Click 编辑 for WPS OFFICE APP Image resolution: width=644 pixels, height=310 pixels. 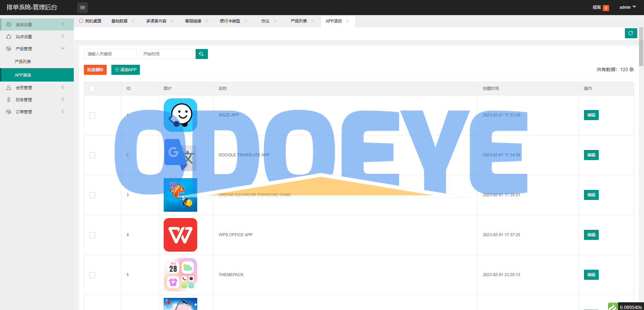coord(591,235)
